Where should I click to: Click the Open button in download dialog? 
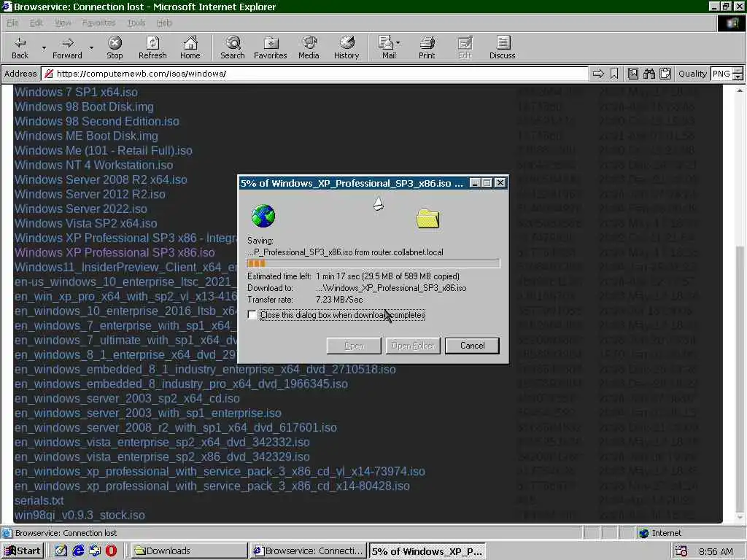(354, 346)
